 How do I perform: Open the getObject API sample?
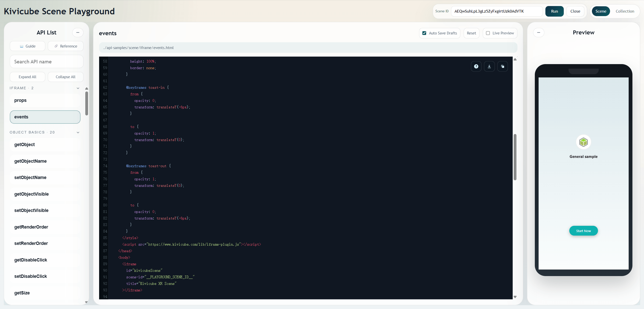tap(45, 145)
